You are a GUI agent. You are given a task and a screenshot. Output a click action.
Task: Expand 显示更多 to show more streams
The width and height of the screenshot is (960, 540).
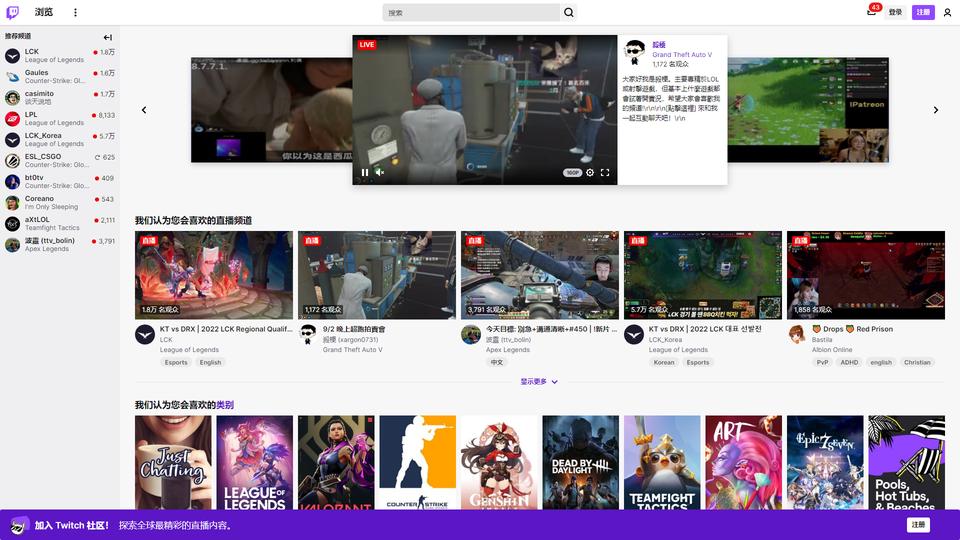(539, 381)
